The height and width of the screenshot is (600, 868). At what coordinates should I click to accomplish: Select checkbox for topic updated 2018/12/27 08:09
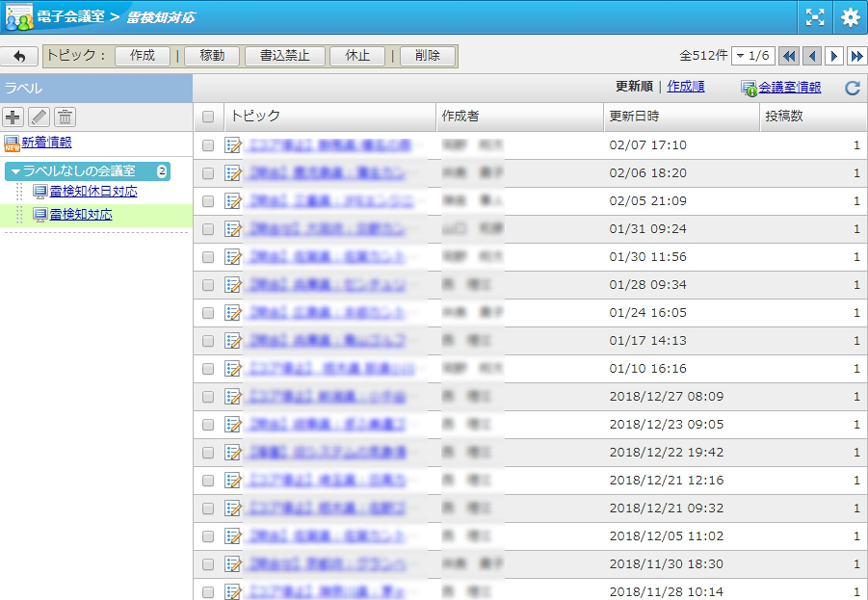click(x=208, y=397)
